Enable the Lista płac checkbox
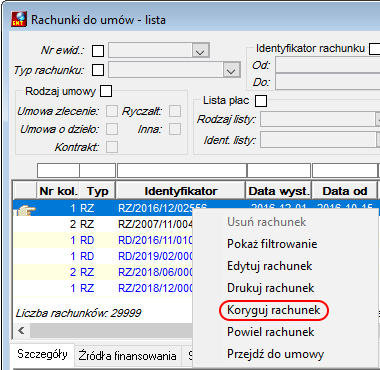380x370 pixels. pos(261,101)
